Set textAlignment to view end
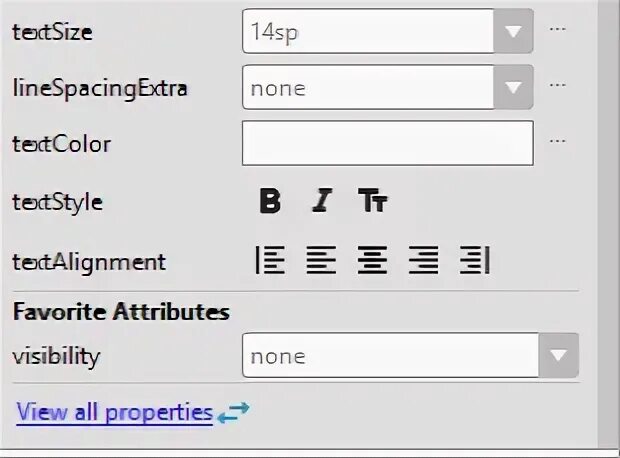Image resolution: width=620 pixels, height=458 pixels. coord(475,261)
